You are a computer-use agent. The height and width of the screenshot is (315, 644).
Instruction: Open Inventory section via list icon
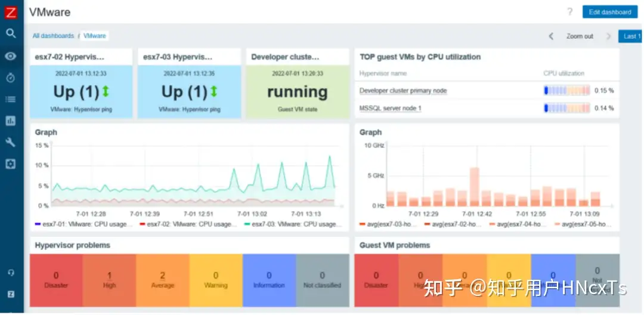click(11, 99)
